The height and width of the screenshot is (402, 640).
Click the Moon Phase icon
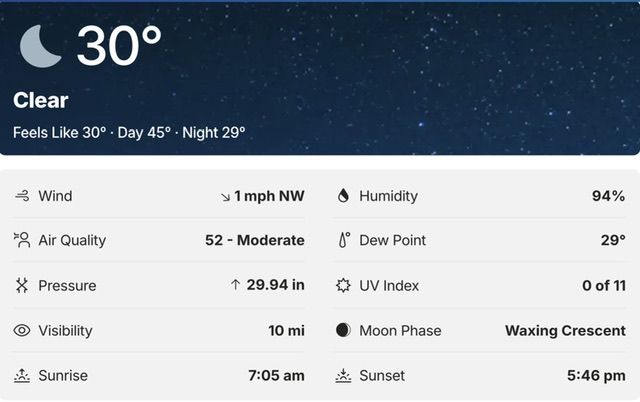click(x=343, y=331)
